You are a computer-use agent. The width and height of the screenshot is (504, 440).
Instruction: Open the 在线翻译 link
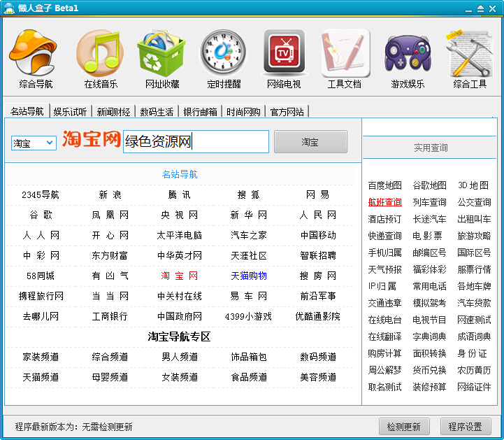pos(384,336)
